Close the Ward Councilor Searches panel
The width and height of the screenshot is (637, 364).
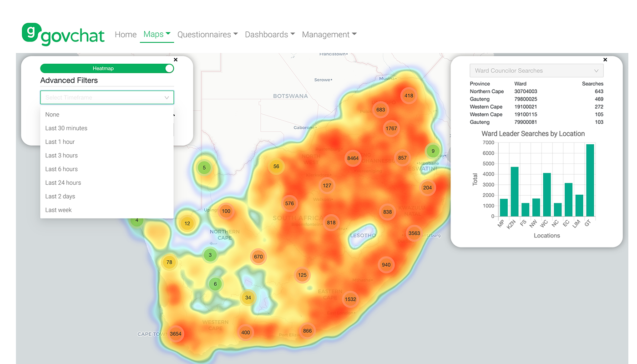605,60
